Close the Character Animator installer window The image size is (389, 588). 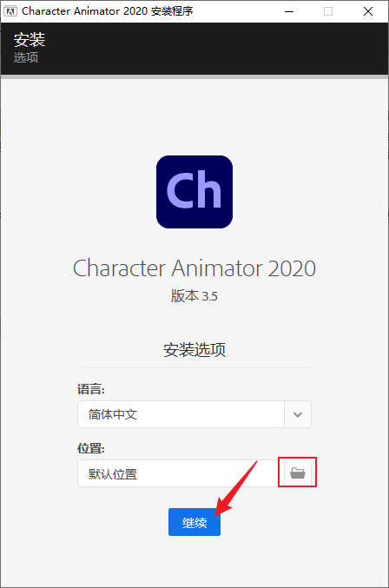pyautogui.click(x=368, y=11)
